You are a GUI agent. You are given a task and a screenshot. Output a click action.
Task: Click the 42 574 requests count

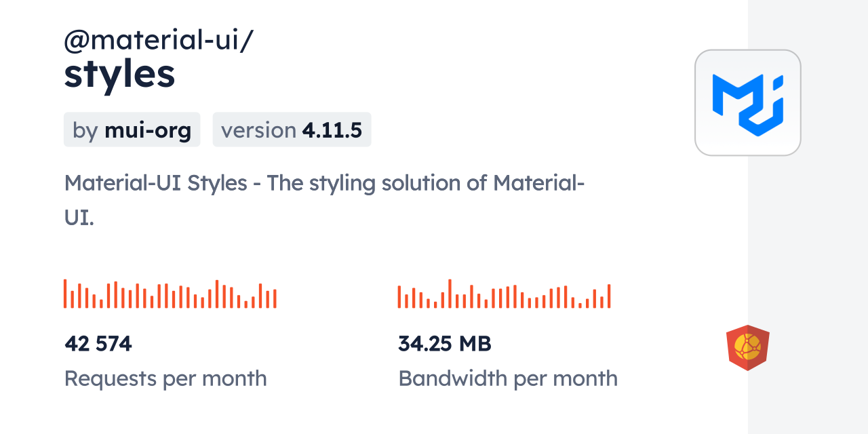98,344
